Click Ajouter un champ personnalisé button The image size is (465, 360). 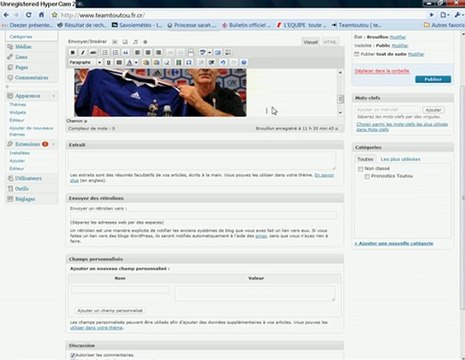tap(110, 311)
